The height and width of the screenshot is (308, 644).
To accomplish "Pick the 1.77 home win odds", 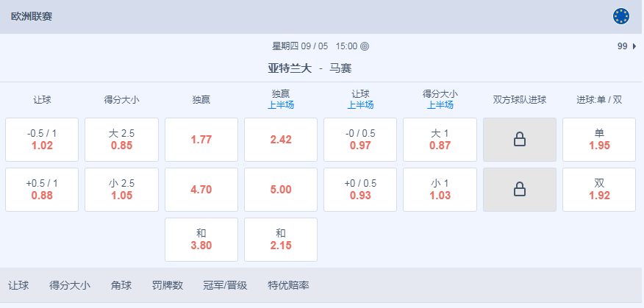I will click(201, 140).
